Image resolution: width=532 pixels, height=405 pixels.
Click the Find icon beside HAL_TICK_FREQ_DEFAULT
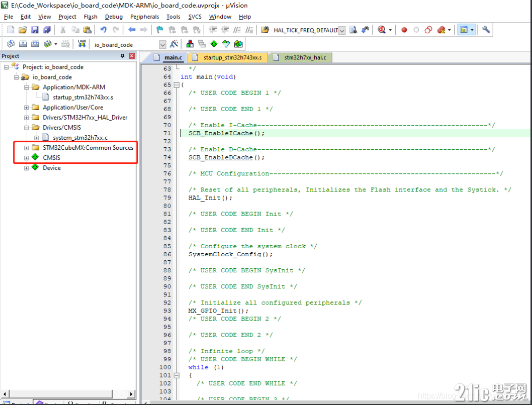coord(353,30)
